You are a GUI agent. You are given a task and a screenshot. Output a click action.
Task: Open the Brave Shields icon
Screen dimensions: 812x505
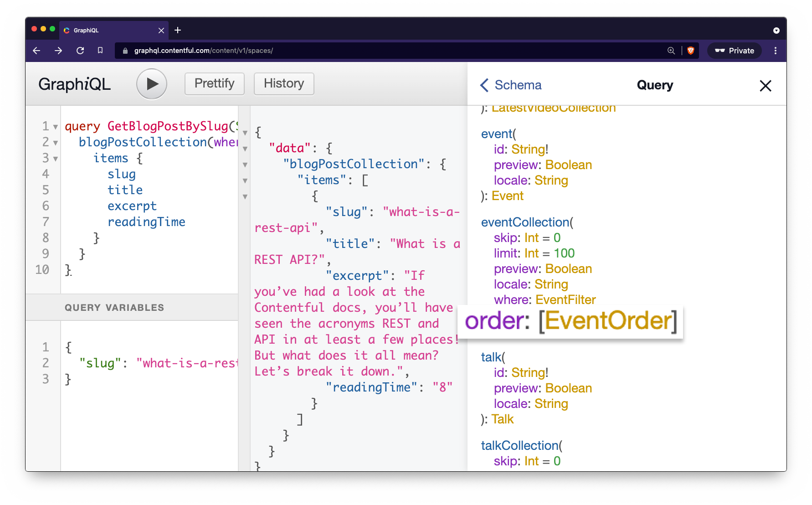point(691,51)
